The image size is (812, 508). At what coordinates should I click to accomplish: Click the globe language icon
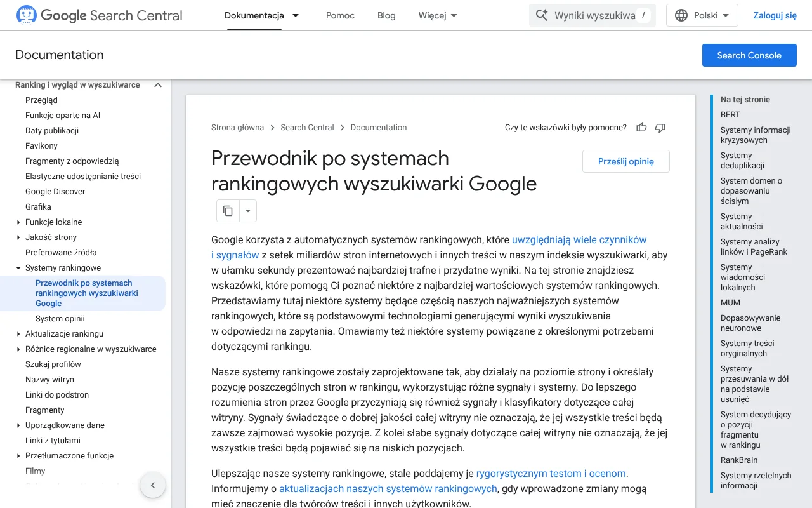coord(681,15)
